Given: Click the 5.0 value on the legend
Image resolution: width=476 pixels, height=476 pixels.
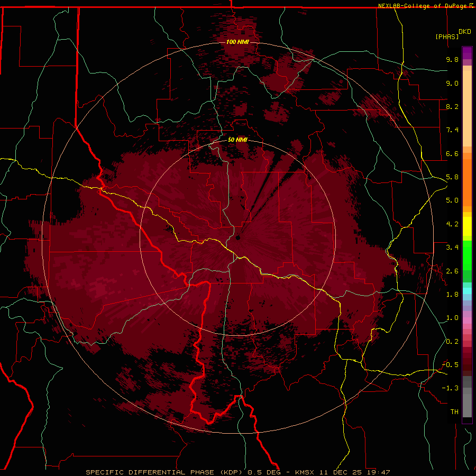Looking at the screenshot, I should 452,200.
